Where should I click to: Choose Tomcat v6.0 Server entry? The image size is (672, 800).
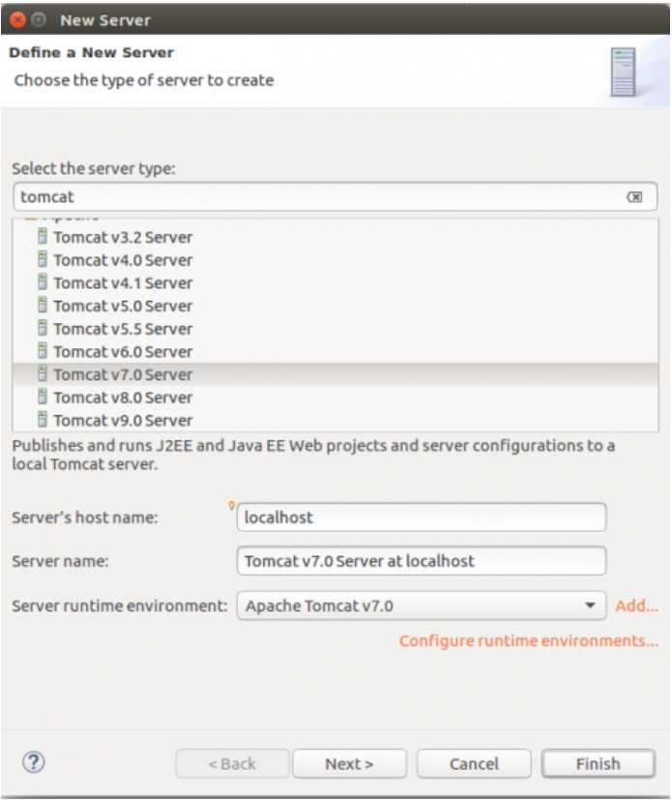123,351
